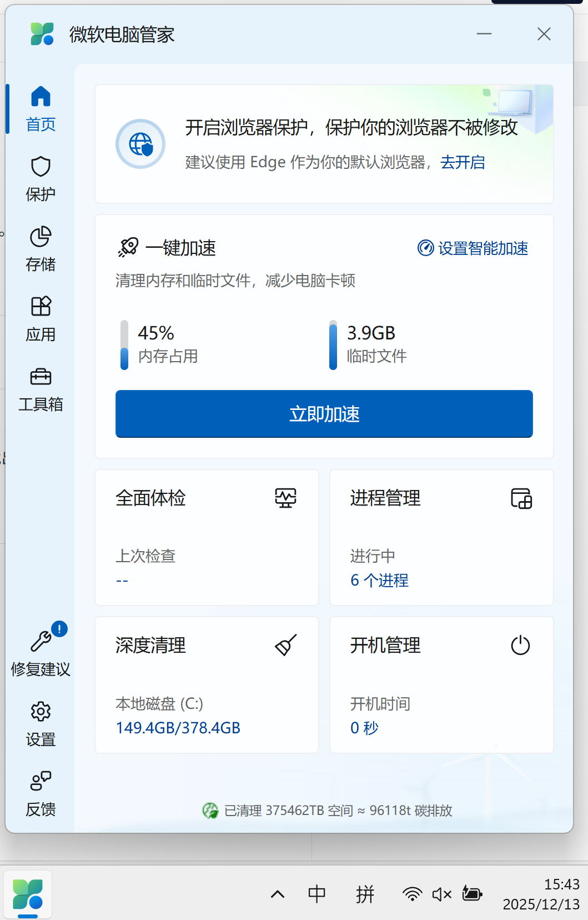
Task: Click the 45% 内存占用 memory usage bar
Action: point(125,344)
